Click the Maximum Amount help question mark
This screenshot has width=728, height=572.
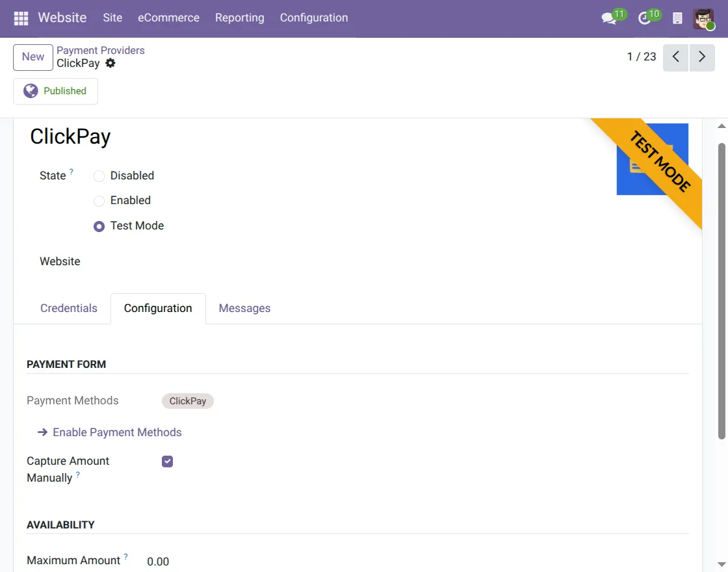126,556
